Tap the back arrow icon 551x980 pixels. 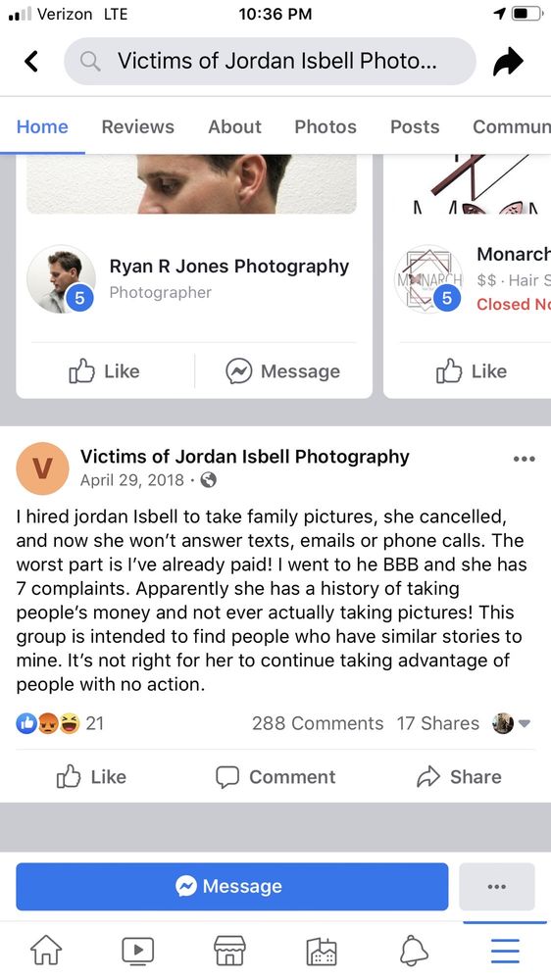tap(31, 61)
